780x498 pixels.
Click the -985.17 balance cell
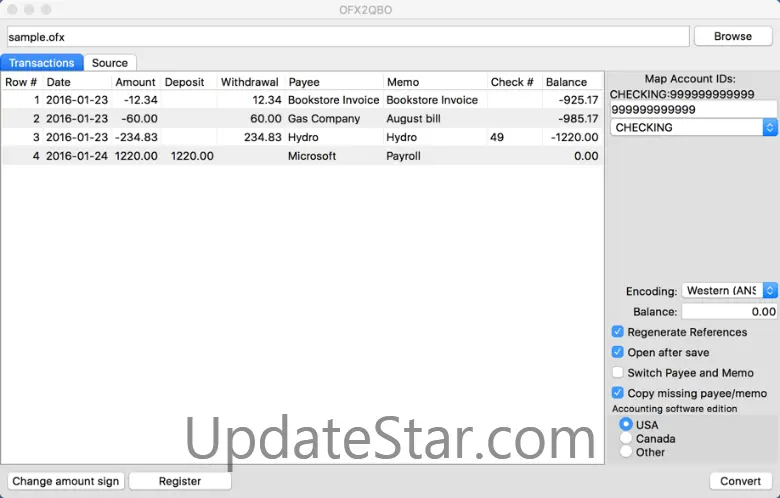573,119
